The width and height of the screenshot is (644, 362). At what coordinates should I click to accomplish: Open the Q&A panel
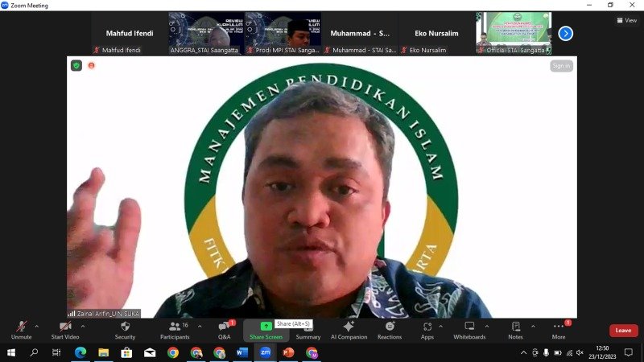click(224, 330)
